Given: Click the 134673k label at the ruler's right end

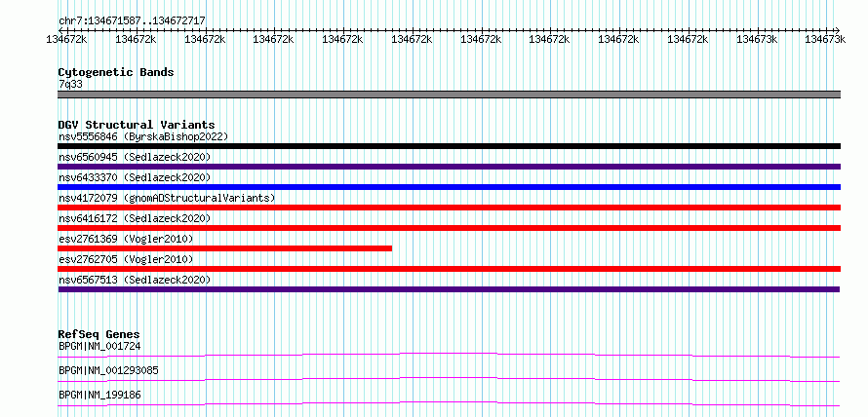Looking at the screenshot, I should 825,39.
